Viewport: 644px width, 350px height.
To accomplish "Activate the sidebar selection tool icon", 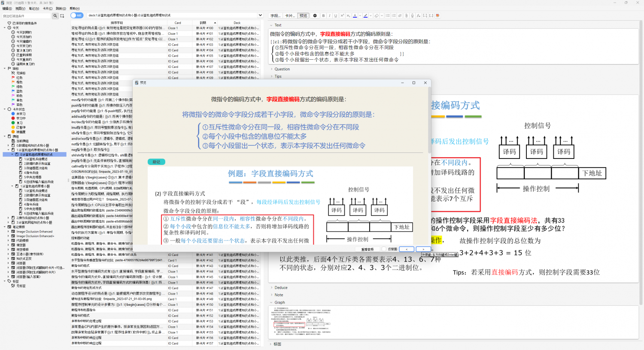I will 62,16.
